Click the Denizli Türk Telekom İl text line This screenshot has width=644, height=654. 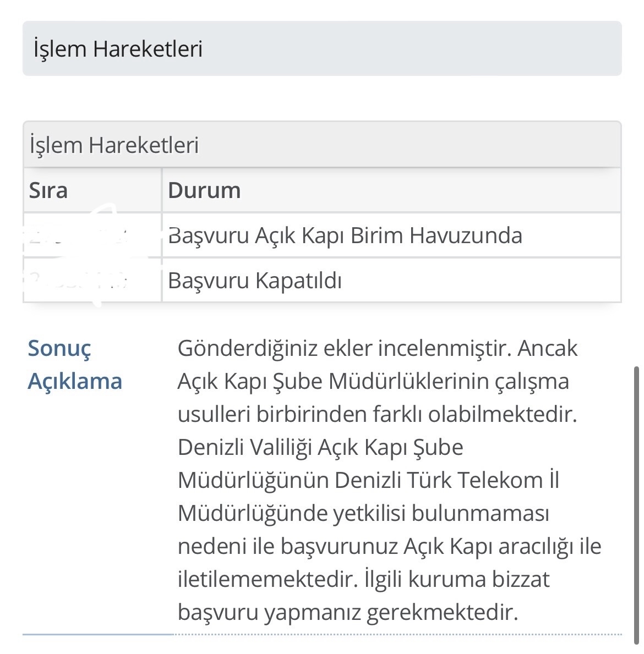coord(446,480)
